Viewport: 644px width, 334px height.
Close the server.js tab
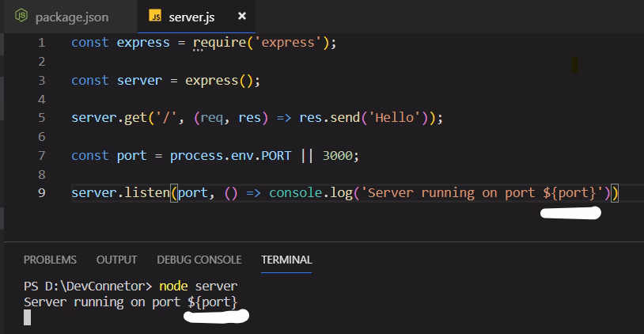point(242,16)
